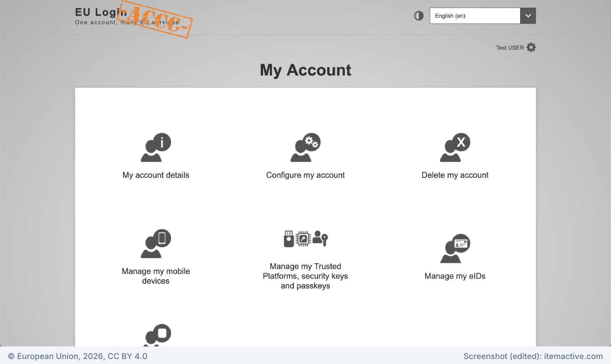Screen dimensions: 611x364
Task: Click the gear icon next to Test USER
Action: pos(531,47)
